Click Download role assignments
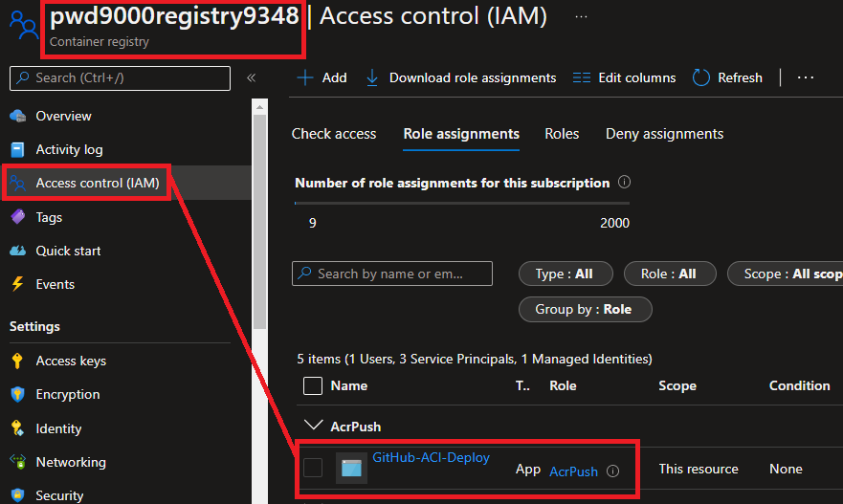This screenshot has height=504, width=843. click(x=473, y=77)
